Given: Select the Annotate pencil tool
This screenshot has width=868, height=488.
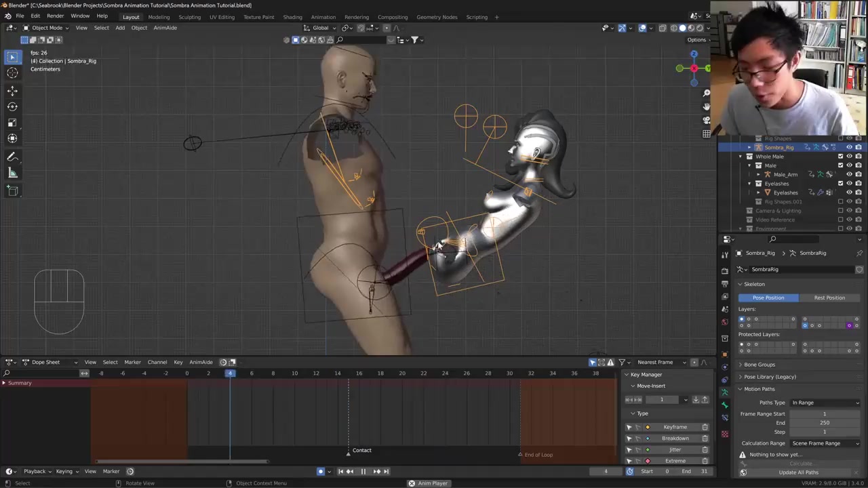Looking at the screenshot, I should coord(12,157).
